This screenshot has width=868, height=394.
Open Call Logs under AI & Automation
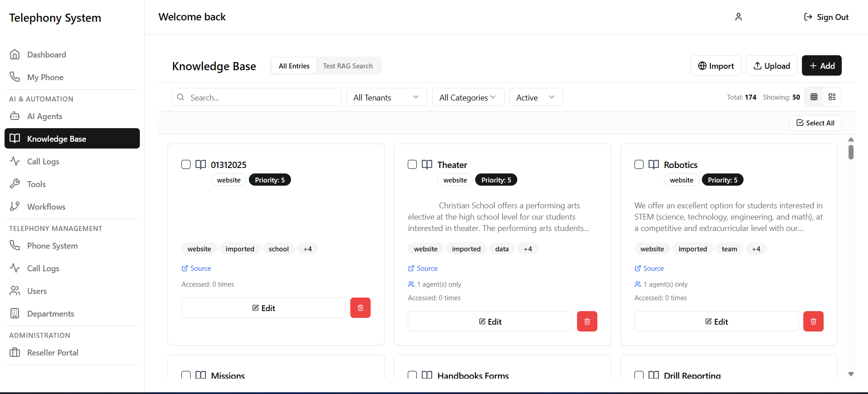pyautogui.click(x=72, y=161)
